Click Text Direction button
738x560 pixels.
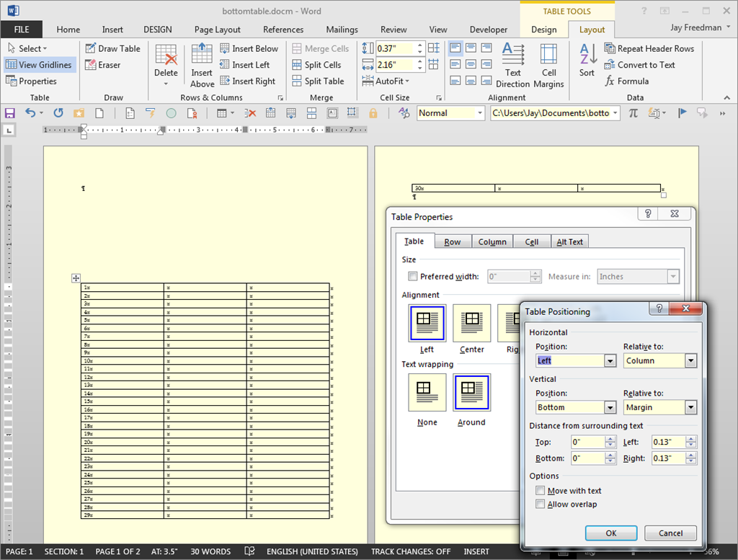(513, 66)
